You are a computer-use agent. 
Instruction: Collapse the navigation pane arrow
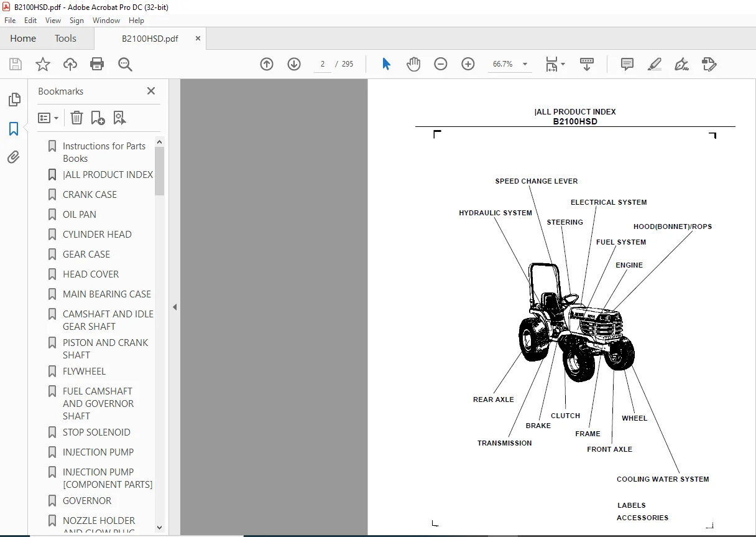175,307
